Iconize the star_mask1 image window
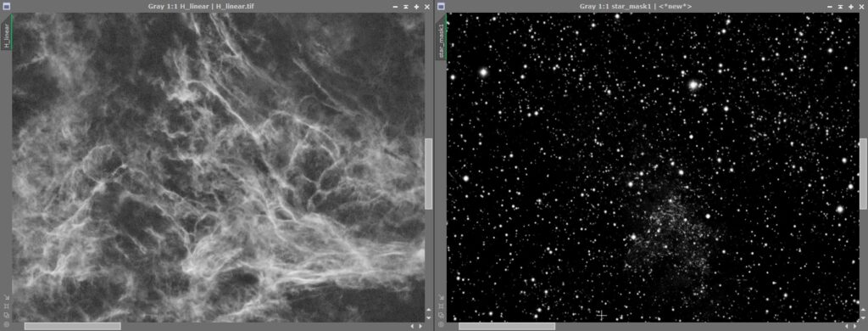The height and width of the screenshot is (331, 868). 829,7
